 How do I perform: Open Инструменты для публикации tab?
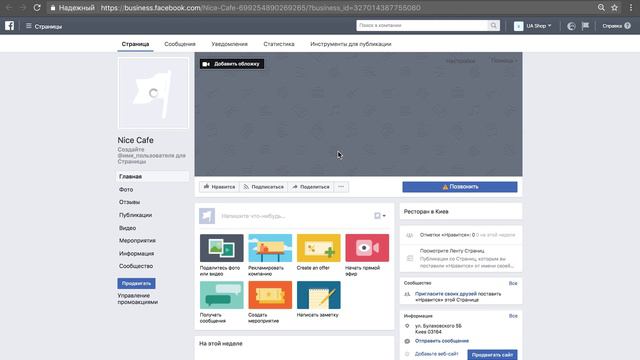(x=351, y=44)
